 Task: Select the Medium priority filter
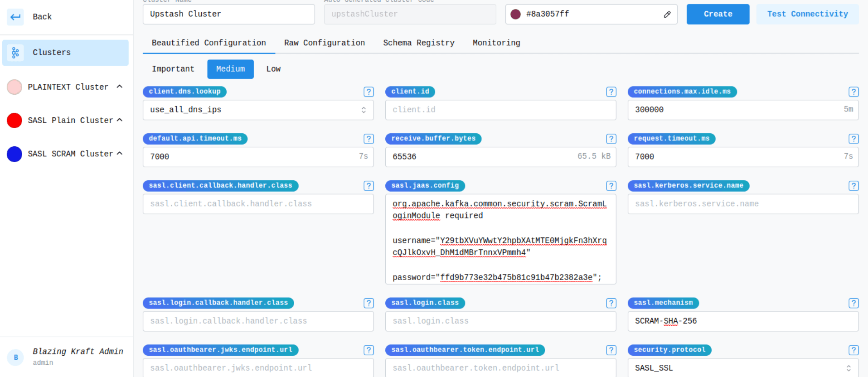[231, 69]
